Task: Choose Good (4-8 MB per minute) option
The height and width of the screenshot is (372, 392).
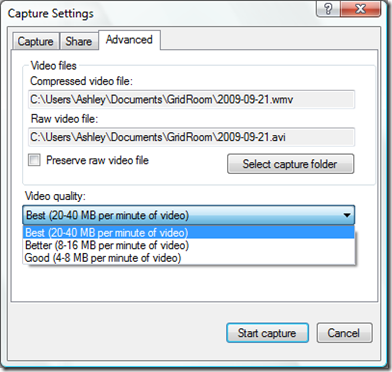Action: (189, 258)
